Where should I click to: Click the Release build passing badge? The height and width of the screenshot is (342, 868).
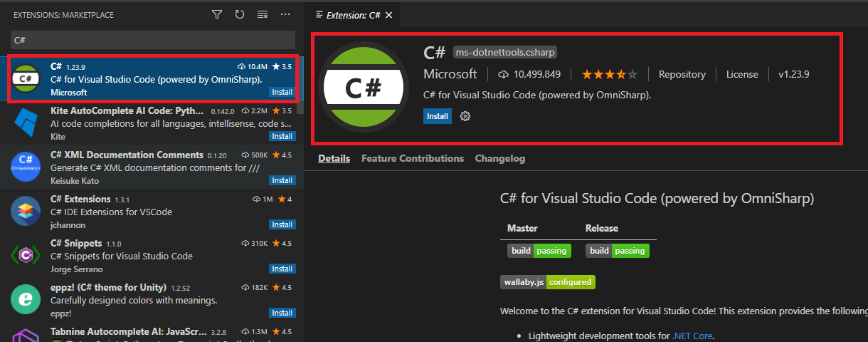(x=618, y=251)
